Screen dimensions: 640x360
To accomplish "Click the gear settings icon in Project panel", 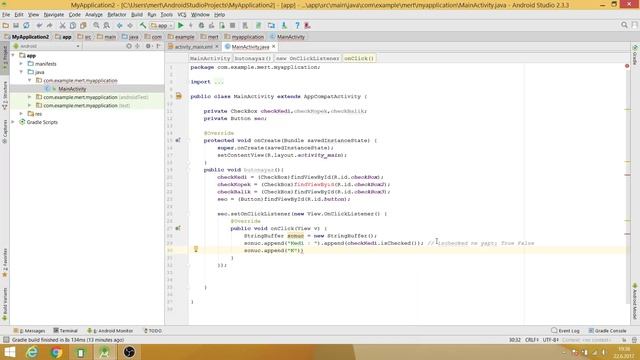I will pyautogui.click(x=148, y=46).
